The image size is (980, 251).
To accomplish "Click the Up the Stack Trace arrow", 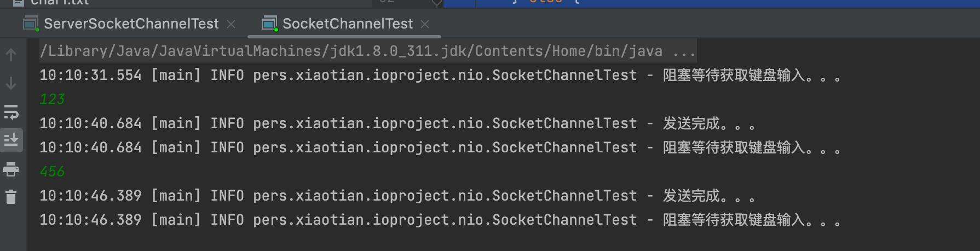I will tap(11, 55).
